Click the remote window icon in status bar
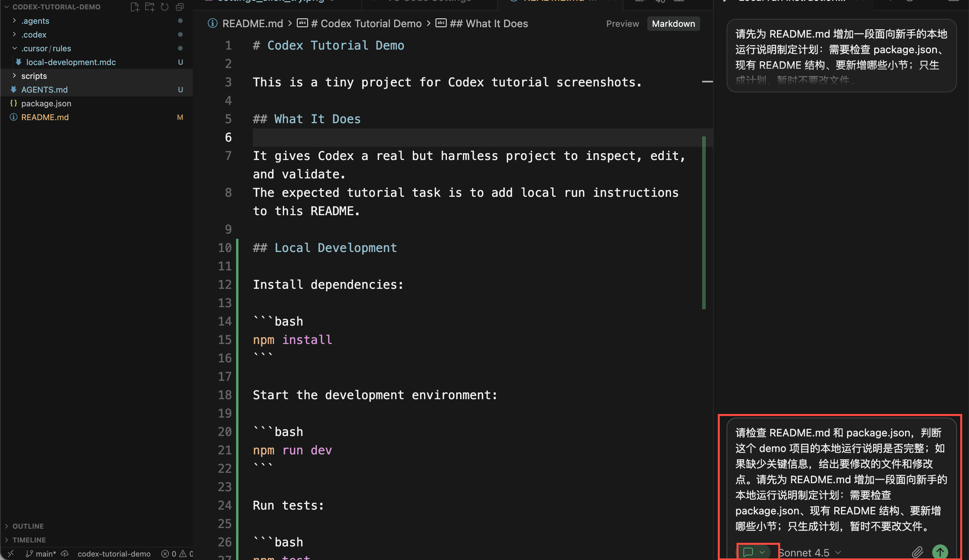Screen dimensions: 969x560 11,554
